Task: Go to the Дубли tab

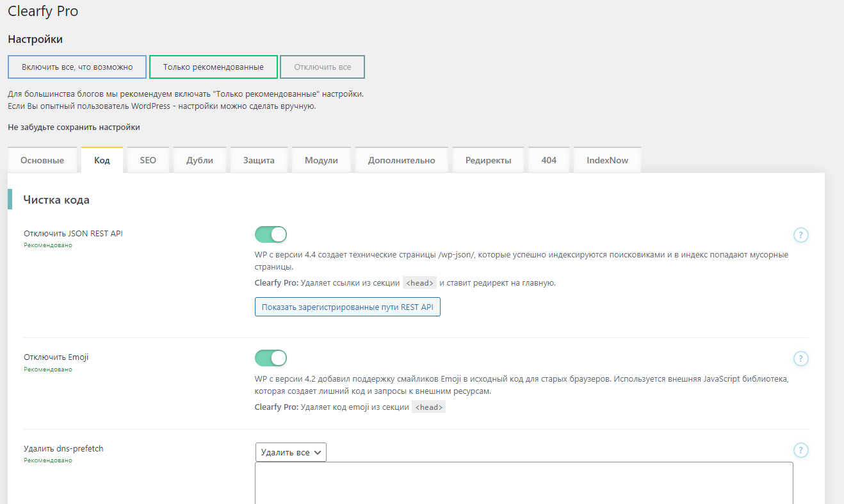Action: [x=200, y=160]
